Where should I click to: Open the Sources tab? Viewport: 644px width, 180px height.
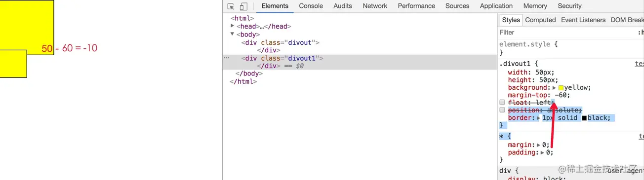(x=457, y=6)
